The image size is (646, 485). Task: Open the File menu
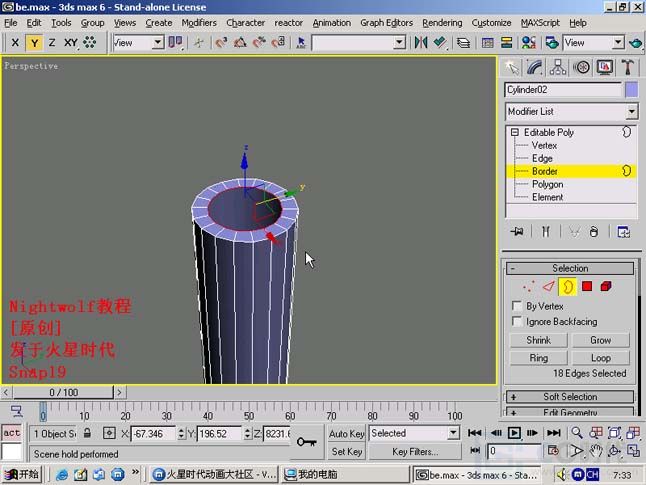(11, 23)
